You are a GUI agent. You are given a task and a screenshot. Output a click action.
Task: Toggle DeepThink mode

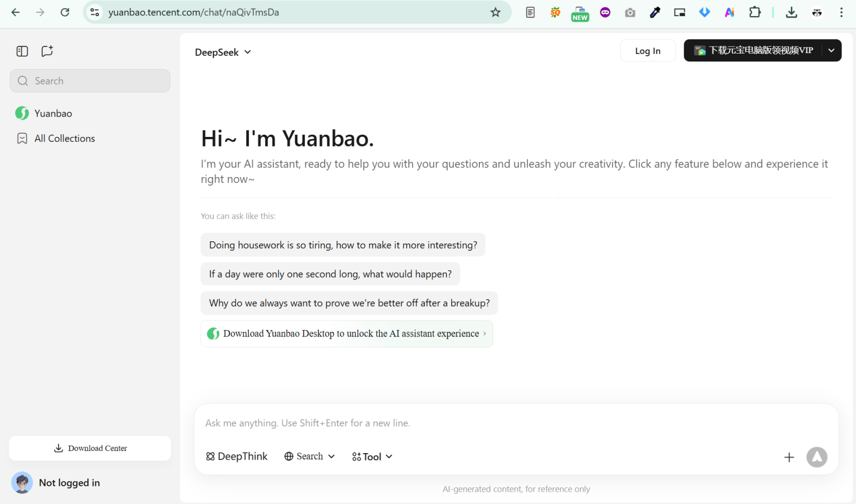tap(236, 456)
